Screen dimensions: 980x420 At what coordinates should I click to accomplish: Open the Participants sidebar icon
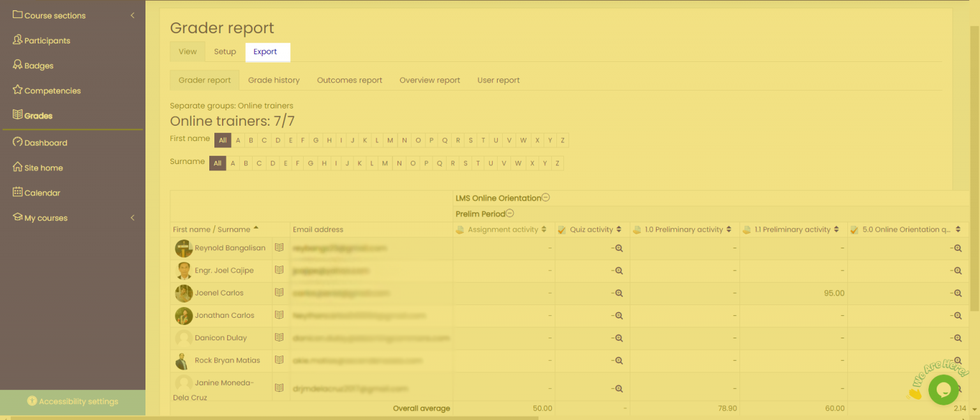coord(18,40)
